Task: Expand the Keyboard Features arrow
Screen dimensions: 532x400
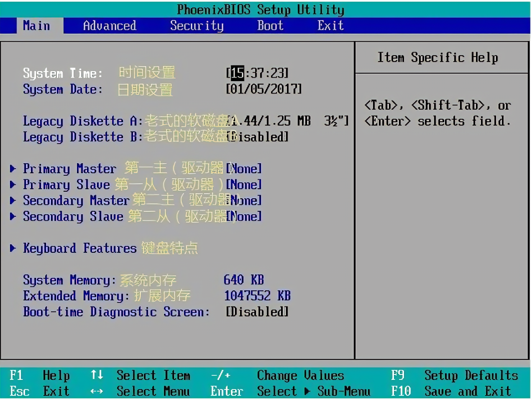Action: (x=13, y=248)
